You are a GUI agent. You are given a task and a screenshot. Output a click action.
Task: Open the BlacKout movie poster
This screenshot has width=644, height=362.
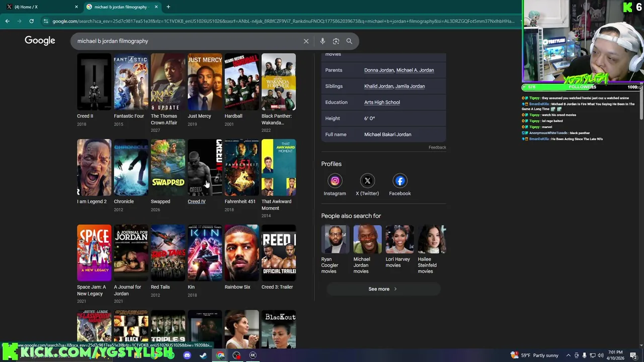279,329
